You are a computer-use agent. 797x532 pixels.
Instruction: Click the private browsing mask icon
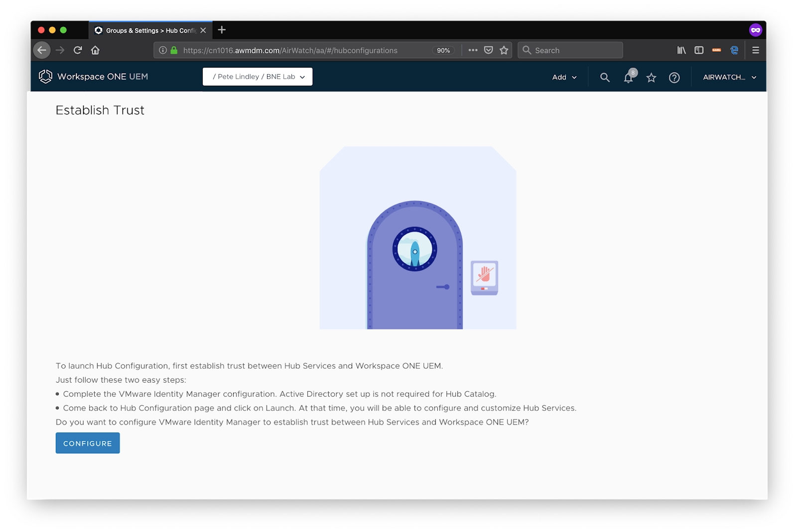[x=756, y=30]
